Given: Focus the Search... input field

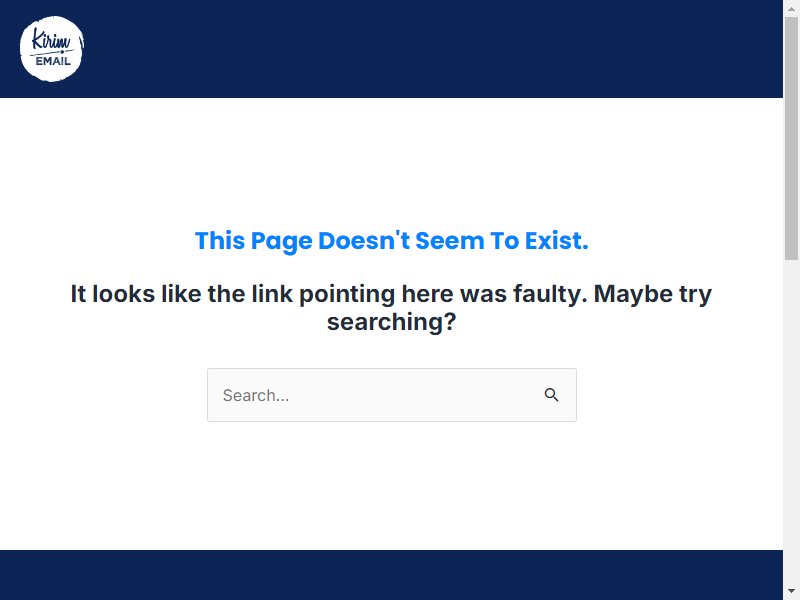Looking at the screenshot, I should pyautogui.click(x=392, y=395).
